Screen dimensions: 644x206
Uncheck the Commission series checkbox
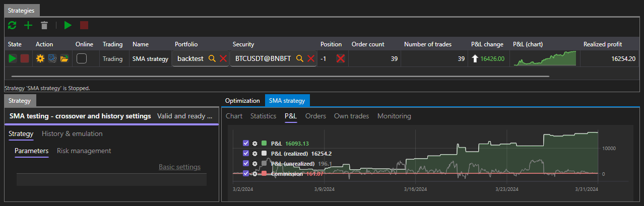pos(246,173)
